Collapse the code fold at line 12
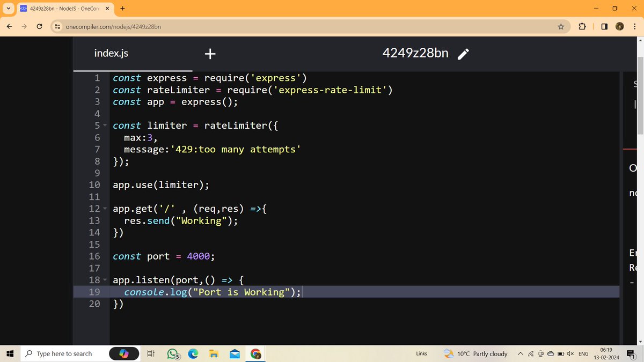644x362 pixels. coord(105,208)
